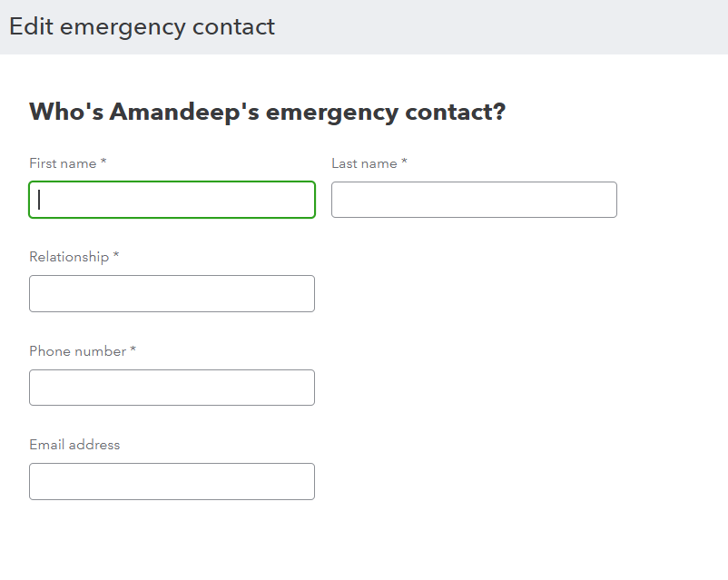
Task: Click the "Who's Amandeep's emergency contact?" heading
Action: (x=267, y=113)
